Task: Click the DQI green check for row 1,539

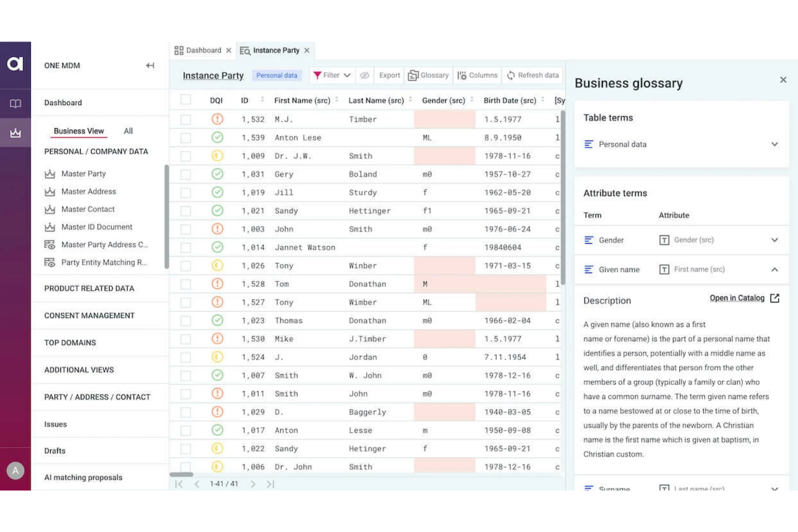Action: click(x=217, y=137)
